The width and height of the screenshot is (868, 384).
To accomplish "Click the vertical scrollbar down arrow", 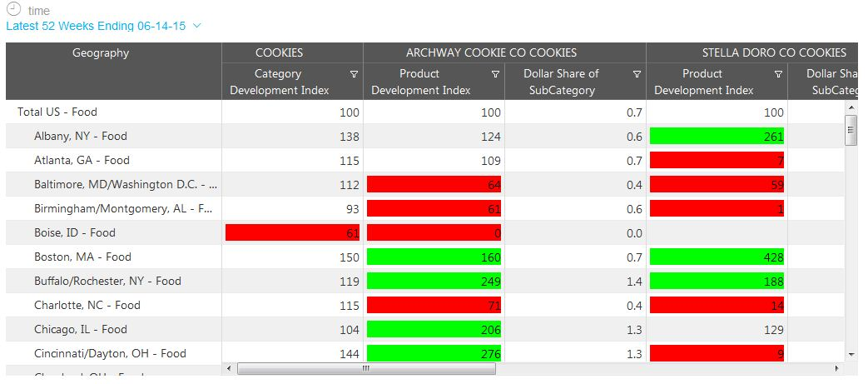I will [x=851, y=354].
